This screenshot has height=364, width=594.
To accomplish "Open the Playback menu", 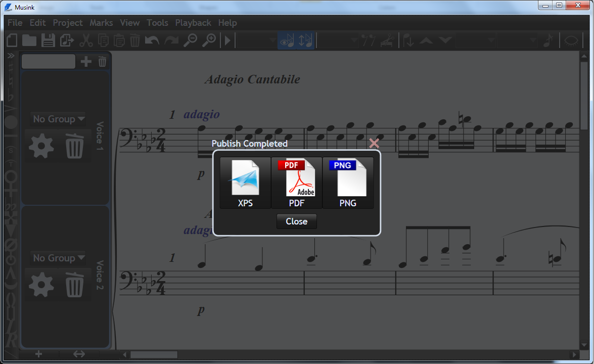I will [193, 23].
